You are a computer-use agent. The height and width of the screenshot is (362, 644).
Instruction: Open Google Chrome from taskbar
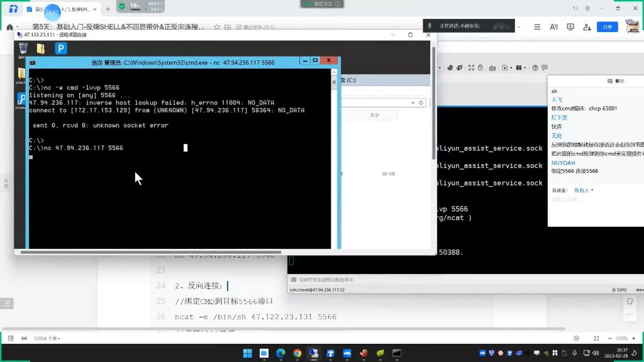coord(297,353)
